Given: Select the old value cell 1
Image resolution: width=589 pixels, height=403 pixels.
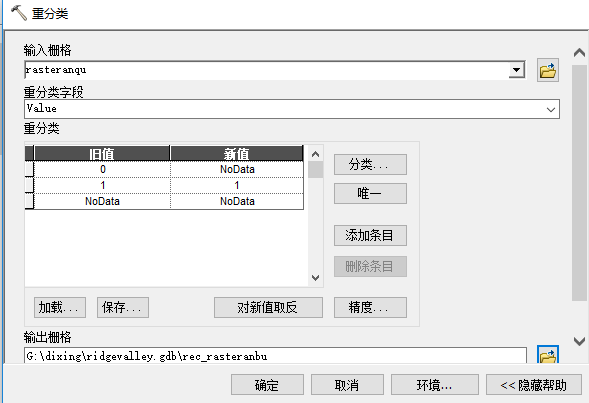Looking at the screenshot, I should [102, 185].
